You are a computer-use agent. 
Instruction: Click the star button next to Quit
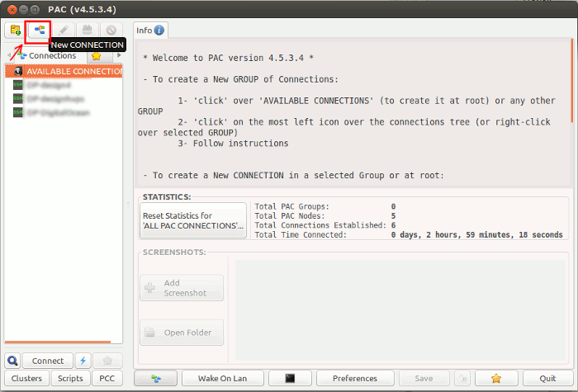496,378
